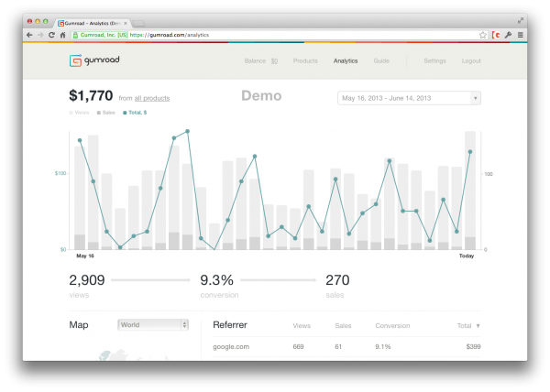Sort referrers by Total column
The height and width of the screenshot is (392, 550).
click(x=468, y=326)
